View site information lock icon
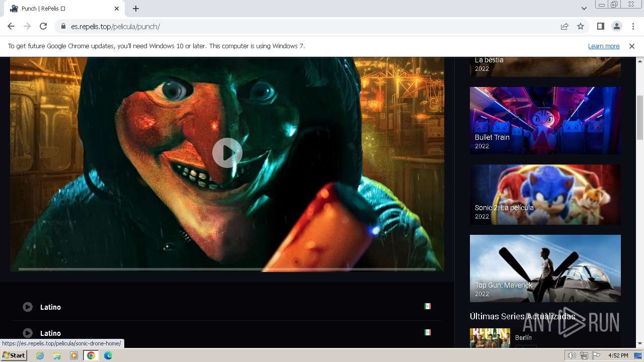This screenshot has width=644, height=362. (x=63, y=26)
